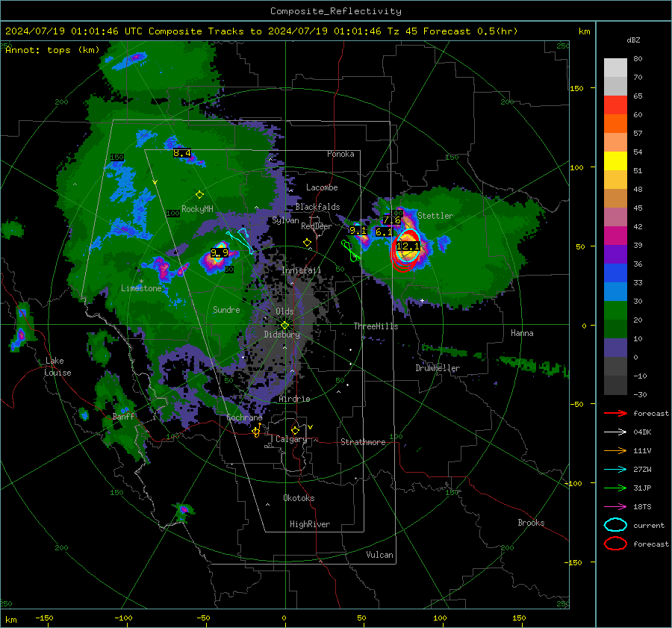Select the cyan 27ZW arrow legend icon

(x=615, y=470)
